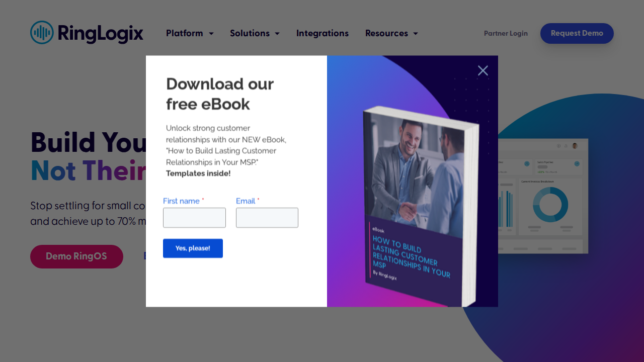Viewport: 644px width, 362px height.
Task: Open the Integrations menu item
Action: pyautogui.click(x=323, y=33)
